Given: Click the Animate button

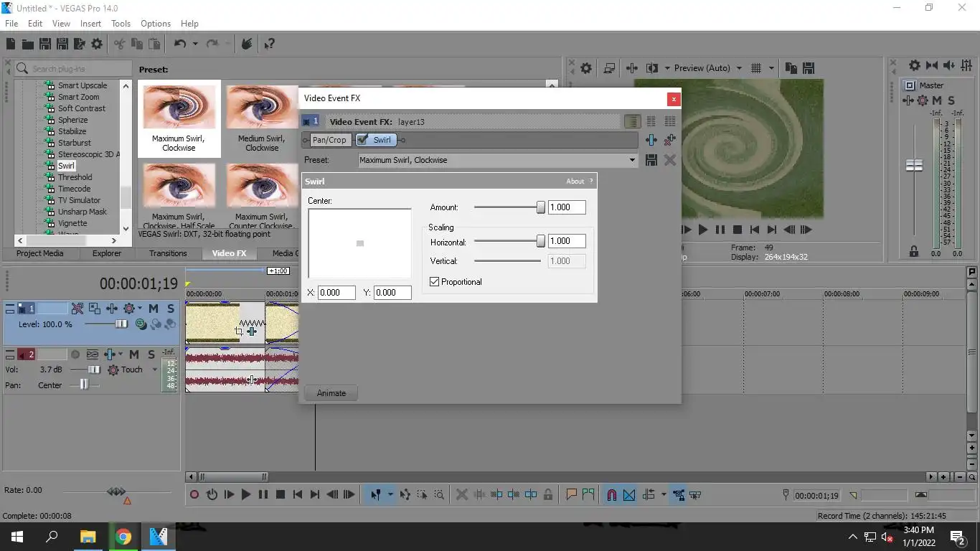Looking at the screenshot, I should point(331,393).
